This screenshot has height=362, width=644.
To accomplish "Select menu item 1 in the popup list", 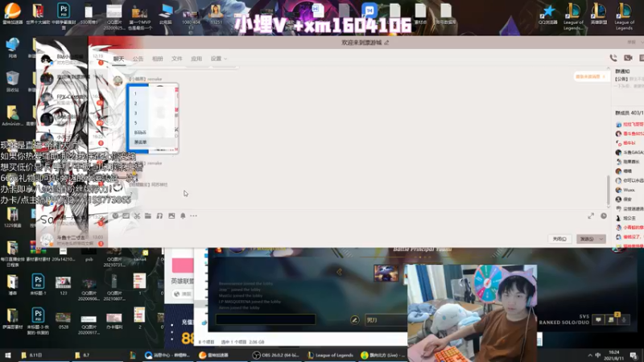I will [150, 93].
